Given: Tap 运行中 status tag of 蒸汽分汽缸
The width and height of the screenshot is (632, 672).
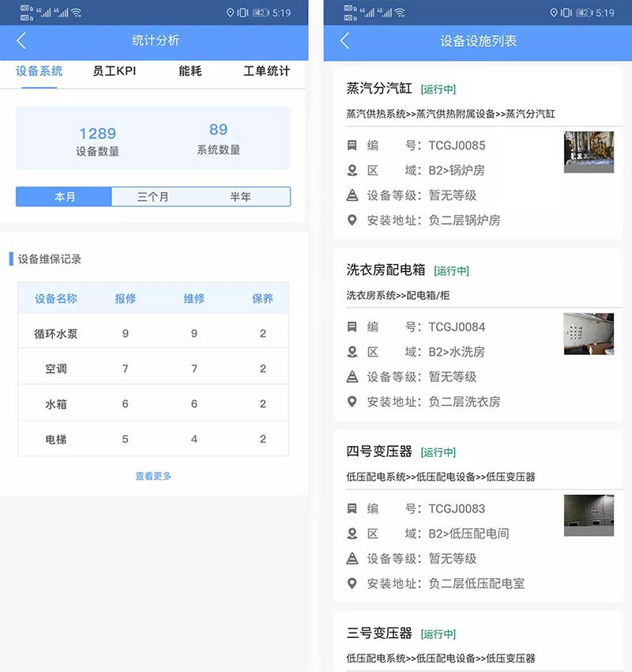Looking at the screenshot, I should pyautogui.click(x=438, y=89).
